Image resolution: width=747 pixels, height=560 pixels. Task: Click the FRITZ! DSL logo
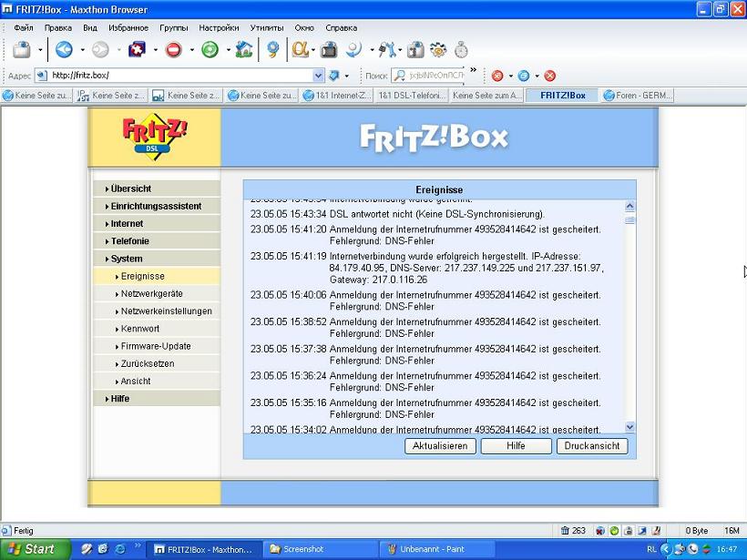(x=155, y=136)
